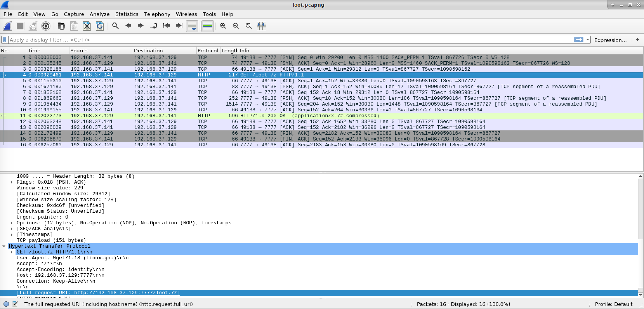Select the TCP payload (151 bytes) line
This screenshot has height=309, width=644.
coord(51,240)
